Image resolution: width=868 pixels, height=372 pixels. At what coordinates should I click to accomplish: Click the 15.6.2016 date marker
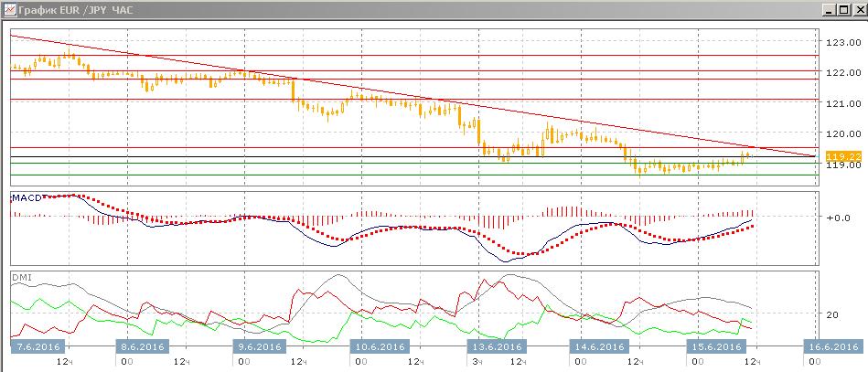pos(714,346)
